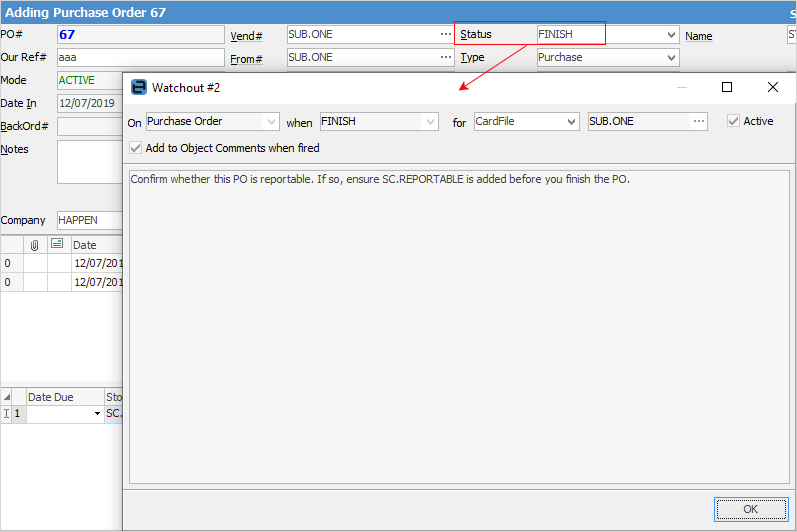
Task: Select second comment row dated 12/07
Action: pyautogui.click(x=62, y=282)
